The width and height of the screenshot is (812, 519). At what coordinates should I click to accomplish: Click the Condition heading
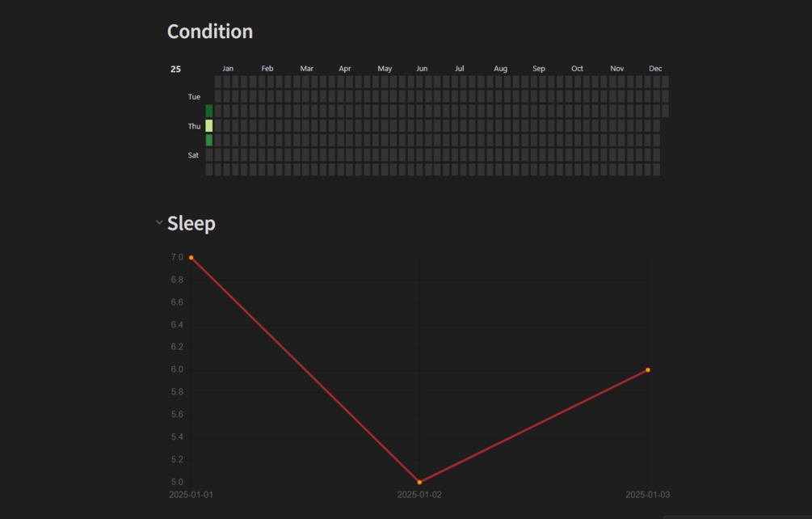coord(210,32)
